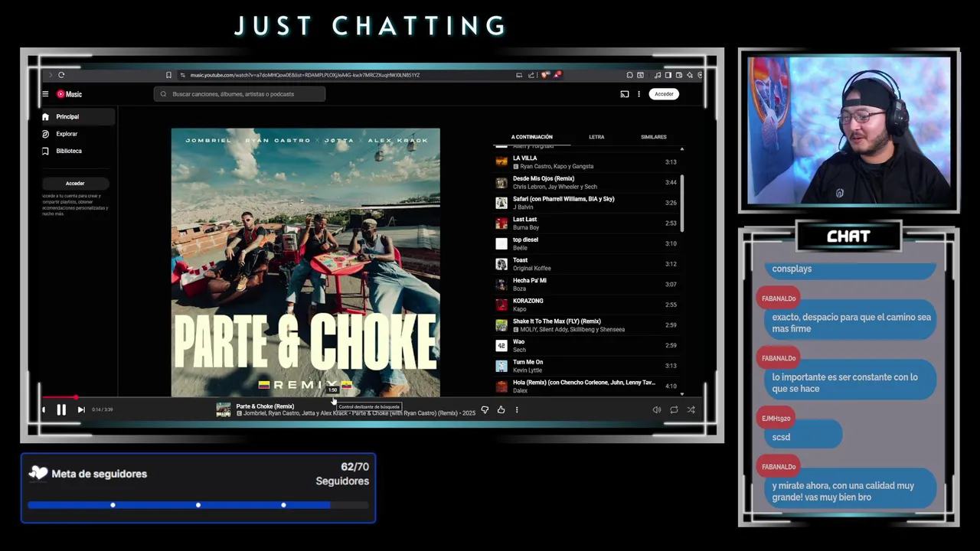Click the YouTube Music logo
Screen dimensions: 980x551
[69, 94]
